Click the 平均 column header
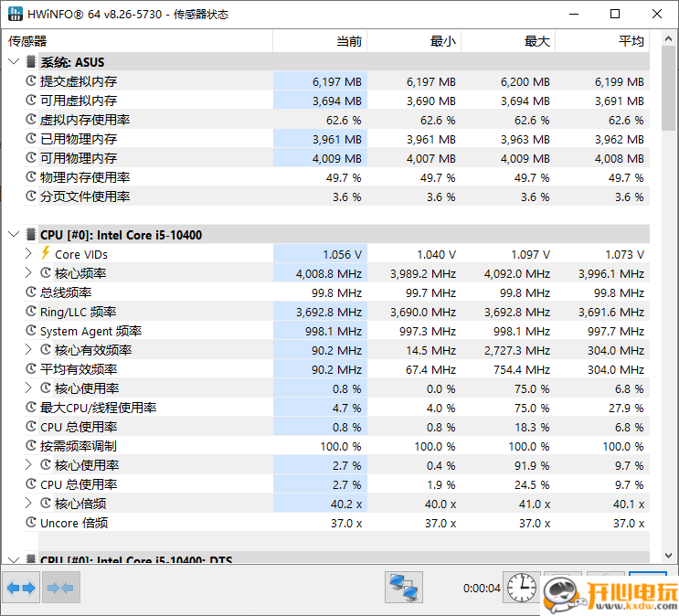This screenshot has width=679, height=616. click(x=602, y=41)
